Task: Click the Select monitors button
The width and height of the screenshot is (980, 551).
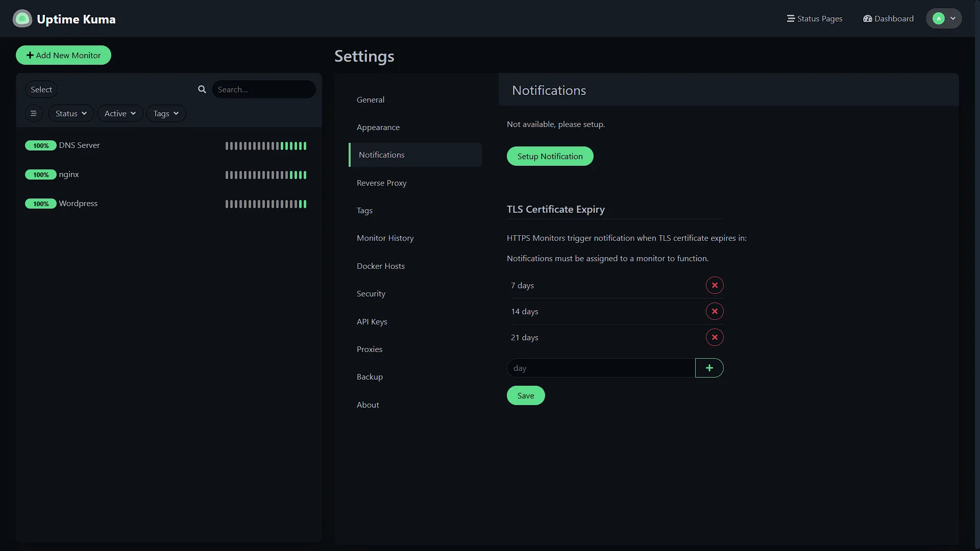Action: [x=41, y=89]
